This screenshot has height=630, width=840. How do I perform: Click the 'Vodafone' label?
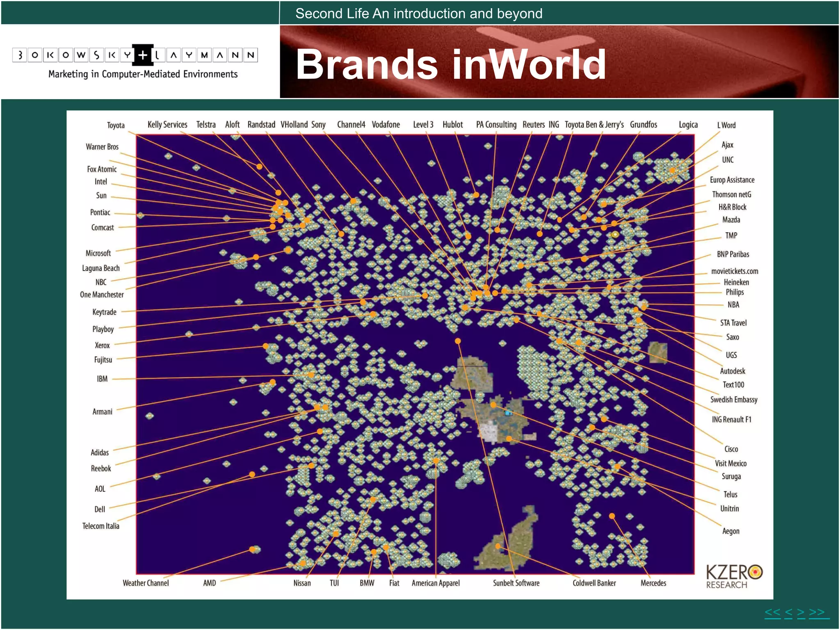[386, 125]
